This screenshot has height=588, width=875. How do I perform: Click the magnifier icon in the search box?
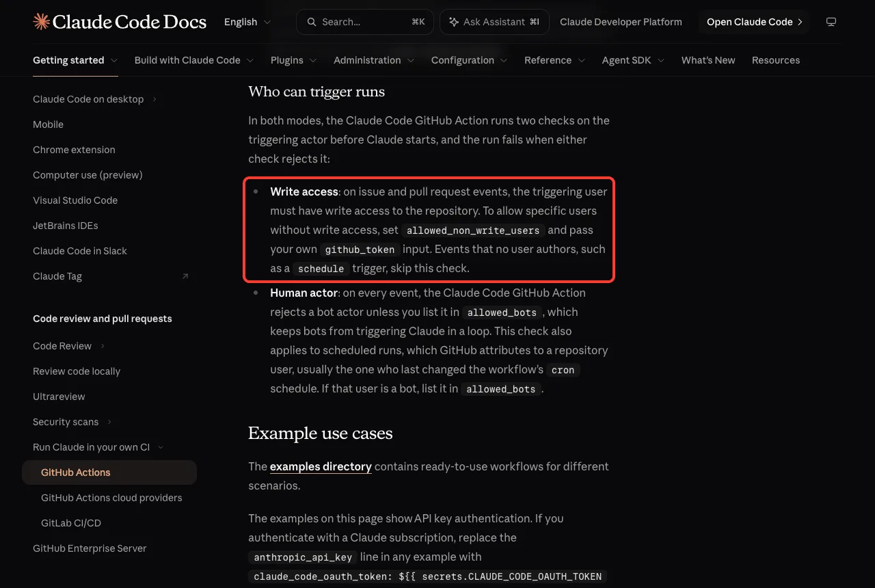click(312, 22)
